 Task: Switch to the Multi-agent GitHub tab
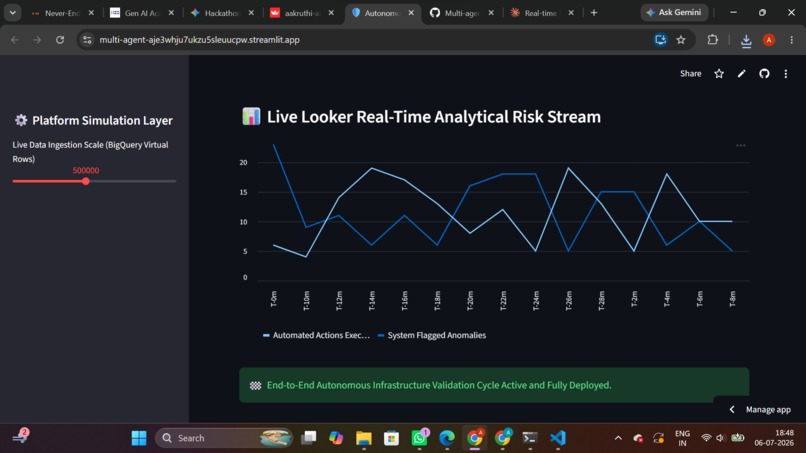click(456, 13)
